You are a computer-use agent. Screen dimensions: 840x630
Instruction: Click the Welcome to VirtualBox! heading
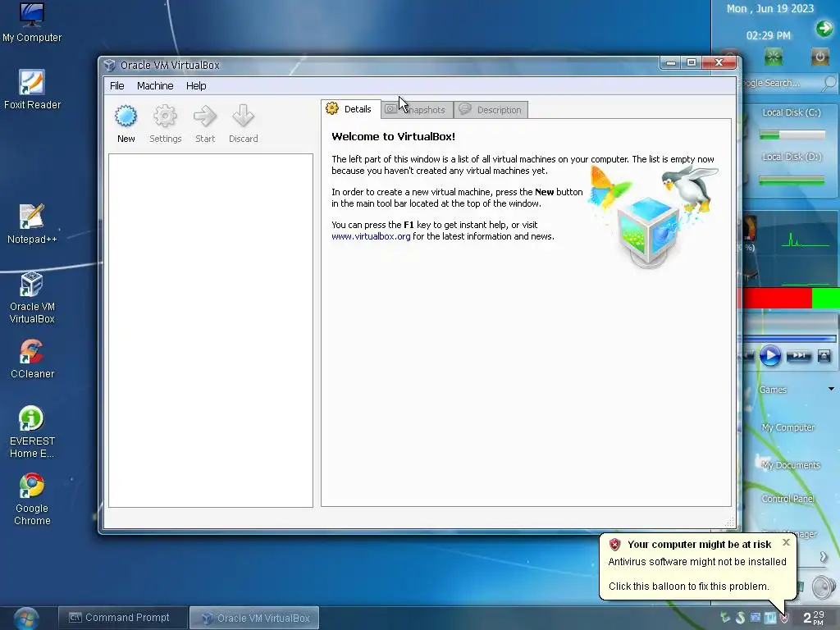tap(393, 137)
